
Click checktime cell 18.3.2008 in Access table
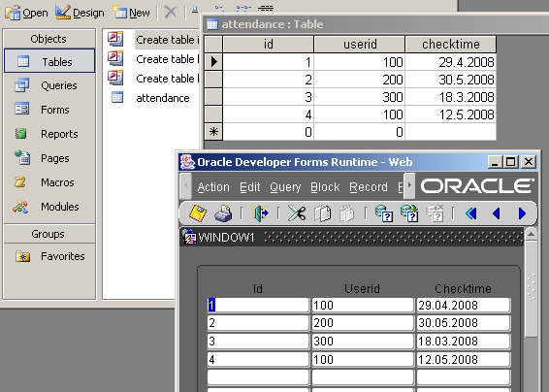[451, 97]
